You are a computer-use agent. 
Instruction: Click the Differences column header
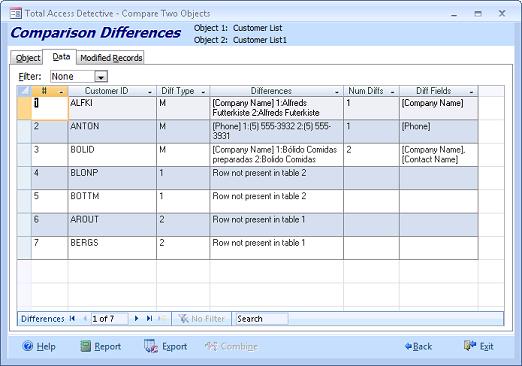(276, 91)
